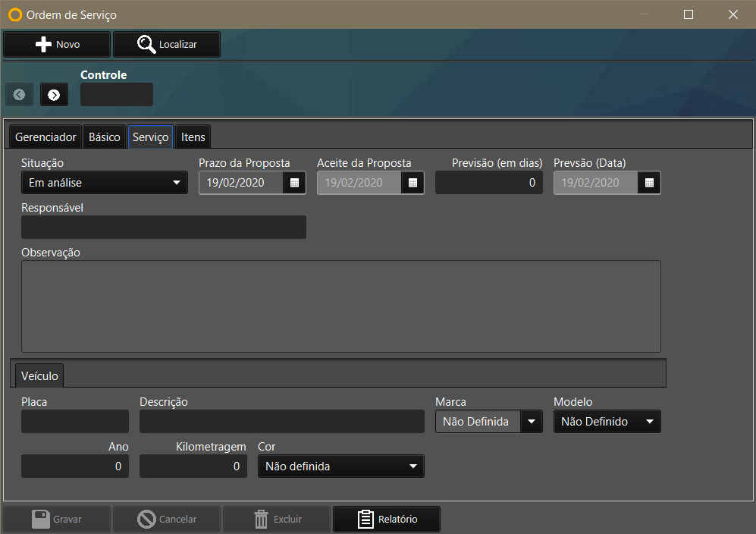Image resolution: width=756 pixels, height=534 pixels.
Task: Open Prevsão (Data) calendar picker
Action: click(x=649, y=183)
